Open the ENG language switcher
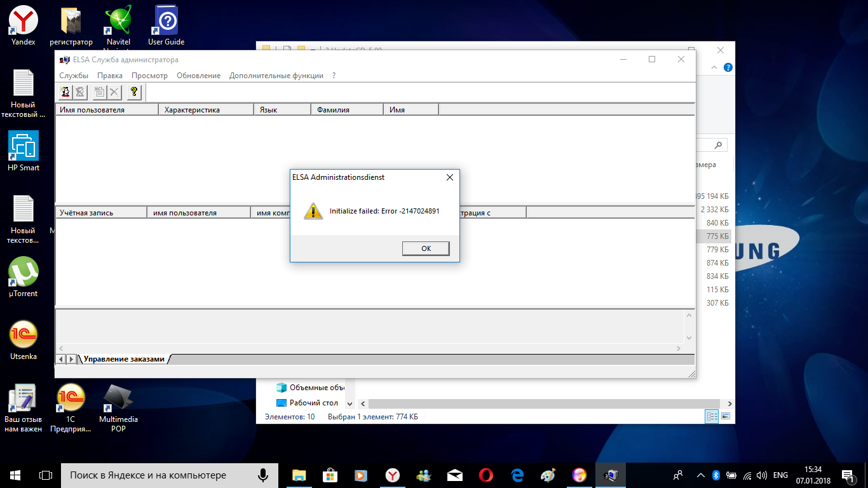This screenshot has height=488, width=868. (x=780, y=475)
